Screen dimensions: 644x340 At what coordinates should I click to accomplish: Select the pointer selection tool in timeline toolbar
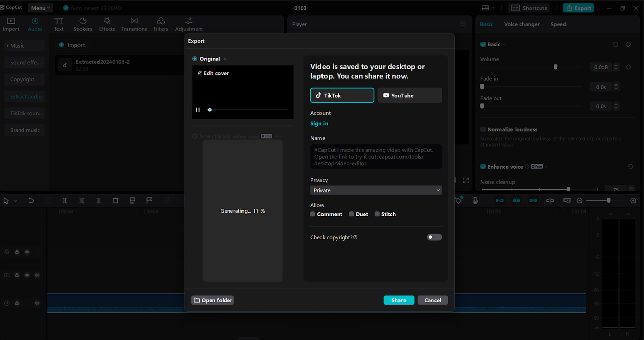pos(6,200)
